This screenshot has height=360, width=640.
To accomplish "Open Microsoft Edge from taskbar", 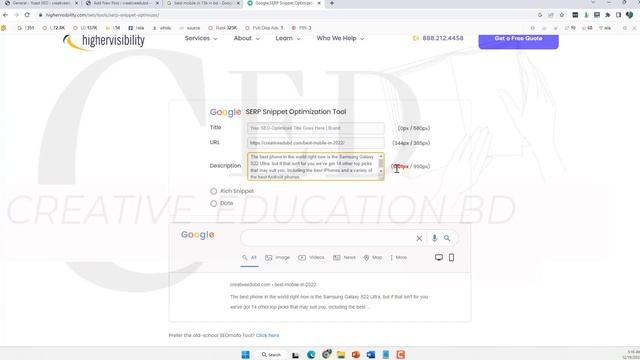I will click(x=311, y=354).
